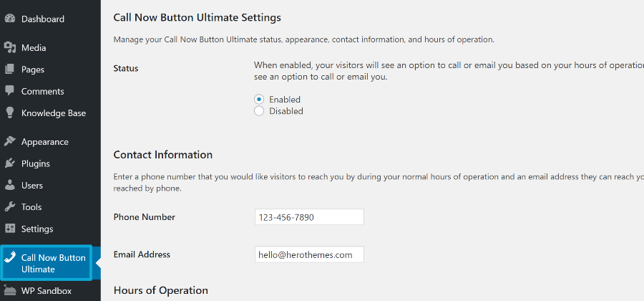This screenshot has height=301, width=644.
Task: Click the Appearance paintbrush icon
Action: point(10,141)
